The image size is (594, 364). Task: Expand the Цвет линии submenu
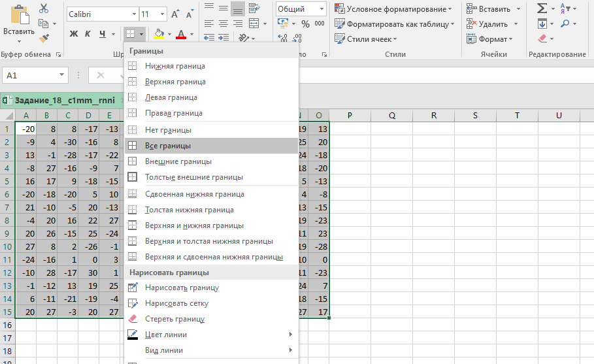tap(210, 335)
